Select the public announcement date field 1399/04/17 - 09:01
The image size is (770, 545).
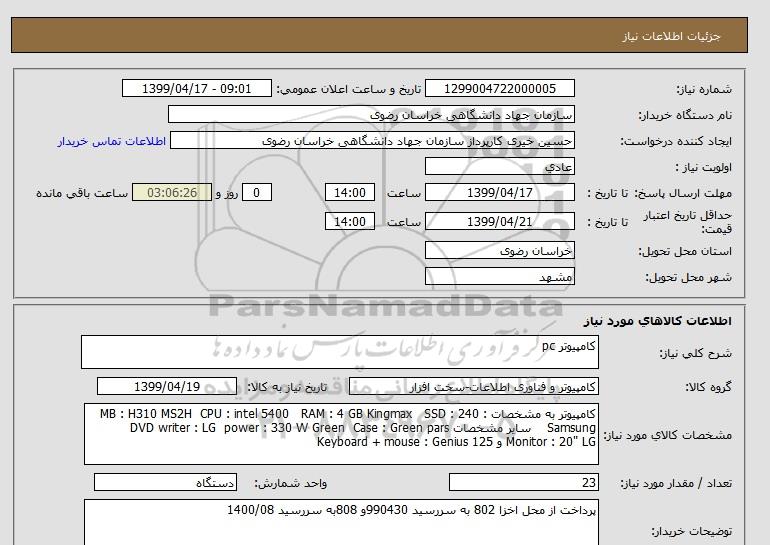click(x=196, y=89)
